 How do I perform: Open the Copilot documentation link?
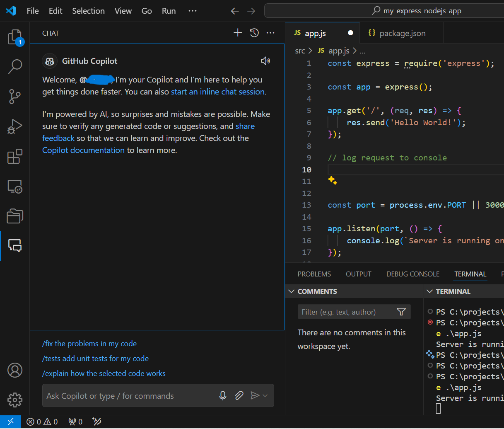[x=83, y=150]
